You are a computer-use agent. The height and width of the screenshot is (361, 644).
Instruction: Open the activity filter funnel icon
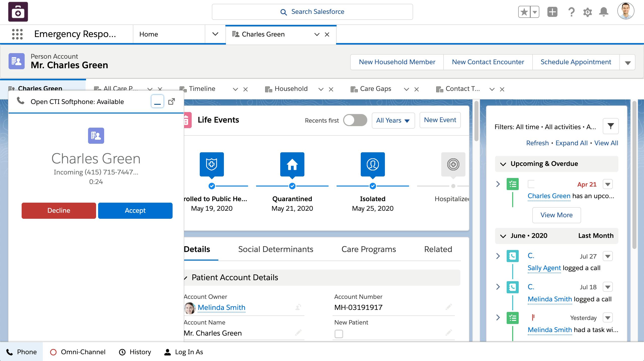pos(611,126)
